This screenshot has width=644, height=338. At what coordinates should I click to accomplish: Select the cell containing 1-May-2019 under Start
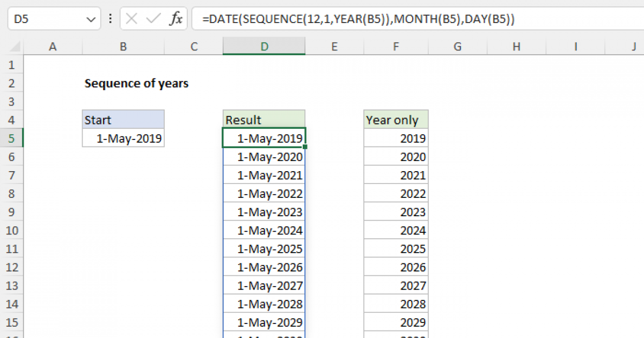(x=123, y=138)
